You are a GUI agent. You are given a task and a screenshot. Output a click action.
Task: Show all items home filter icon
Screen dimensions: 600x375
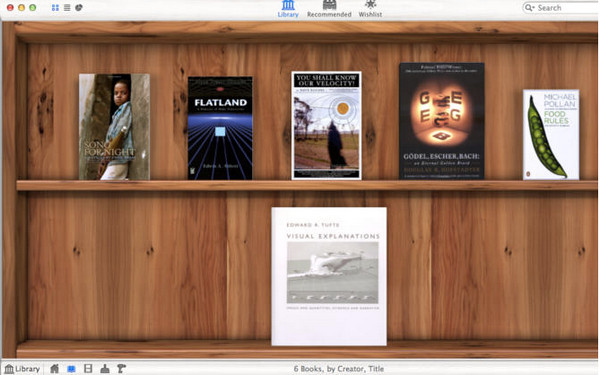[55, 368]
